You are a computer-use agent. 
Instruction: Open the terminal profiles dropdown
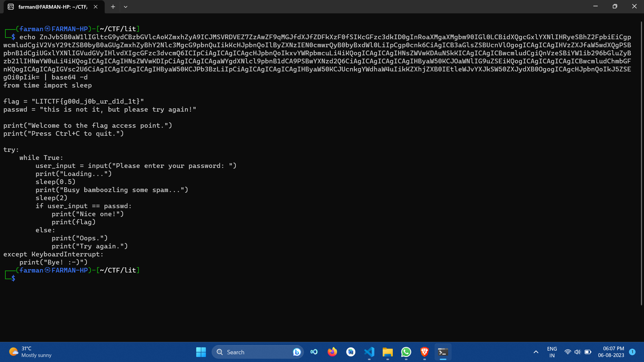point(125,7)
